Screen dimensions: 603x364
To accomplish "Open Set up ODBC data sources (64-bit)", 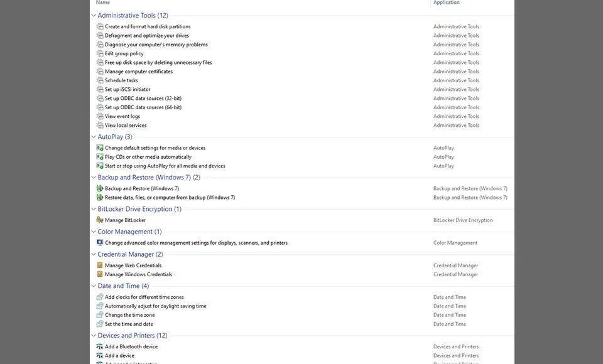I will (x=143, y=107).
